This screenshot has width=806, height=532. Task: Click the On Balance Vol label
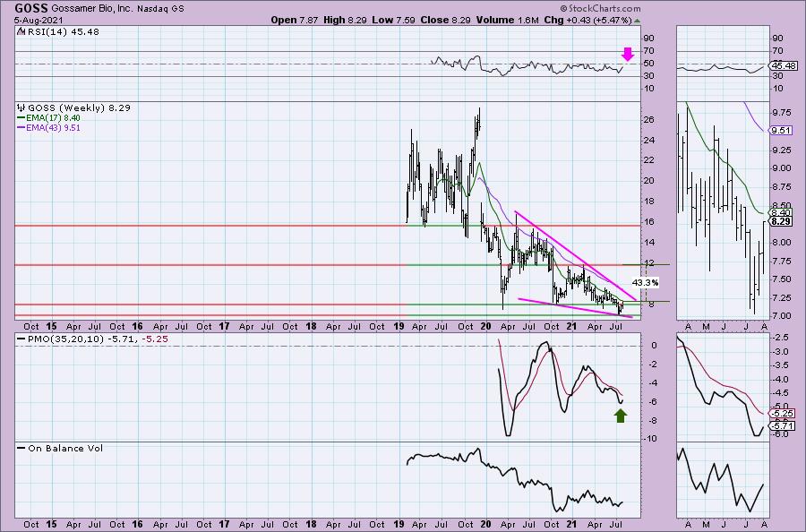[65, 448]
